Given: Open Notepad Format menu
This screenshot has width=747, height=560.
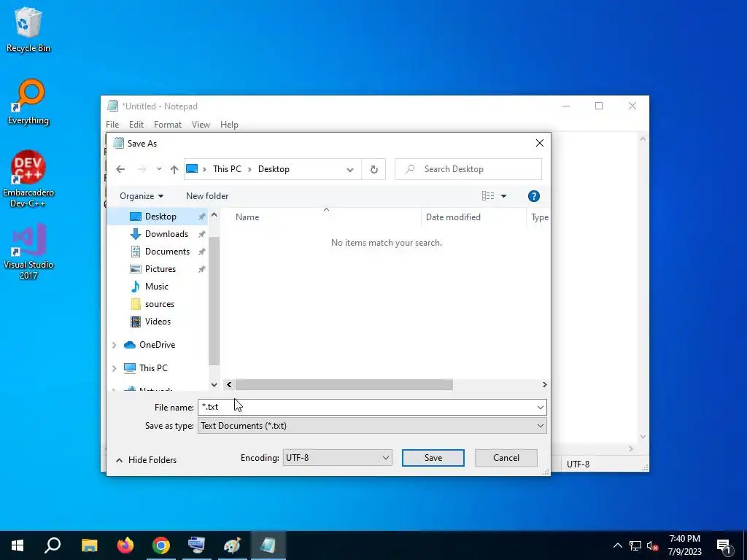Looking at the screenshot, I should 168,125.
